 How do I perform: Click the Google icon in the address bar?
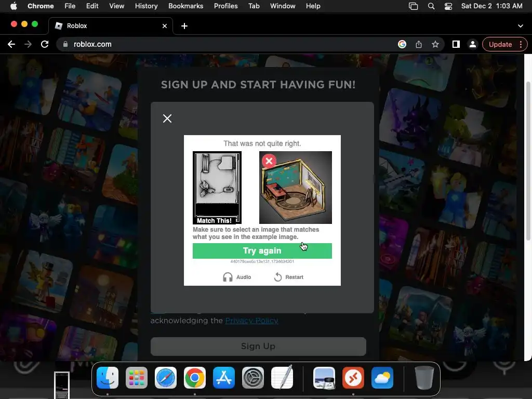402,45
